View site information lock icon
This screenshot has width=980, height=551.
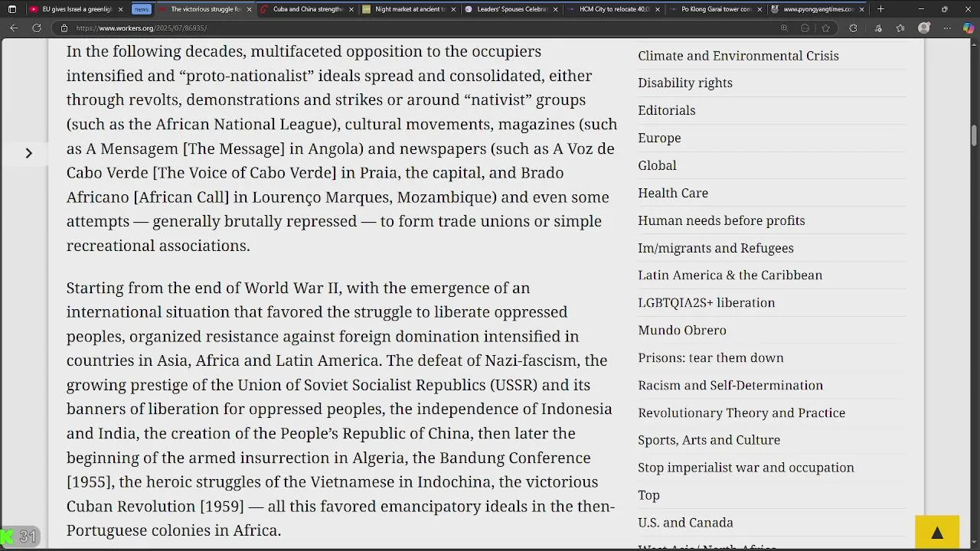coord(64,28)
